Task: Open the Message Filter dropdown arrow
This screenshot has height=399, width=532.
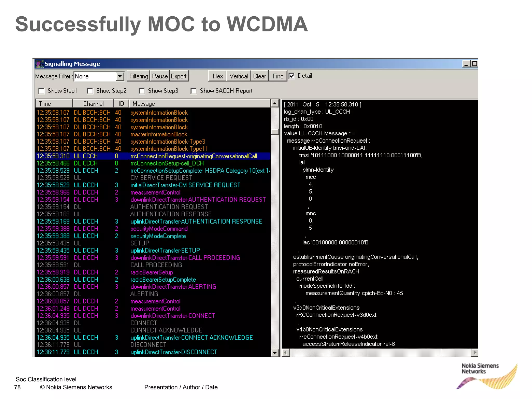Action: (x=120, y=76)
